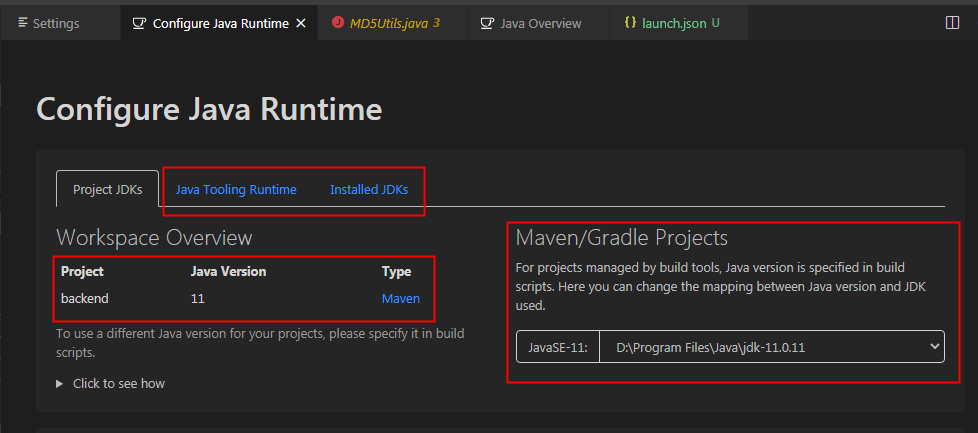Select the backend project row
Screen dimensions: 978x433
click(85, 298)
